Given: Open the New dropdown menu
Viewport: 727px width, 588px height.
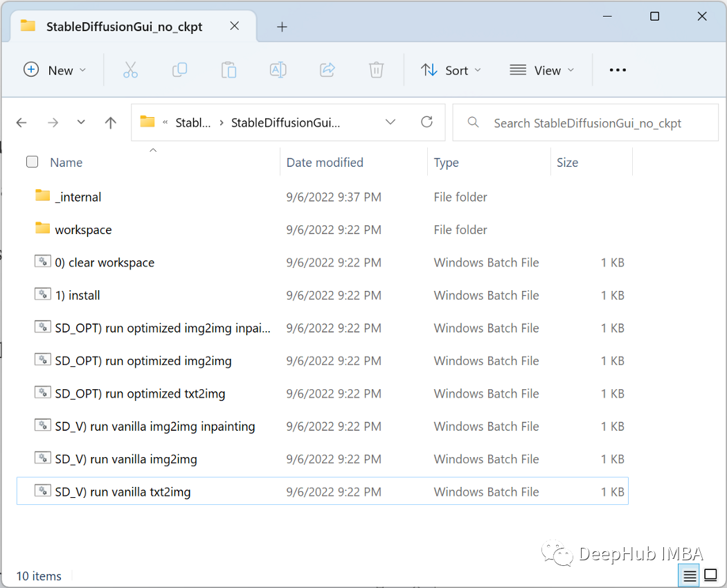Looking at the screenshot, I should (55, 70).
